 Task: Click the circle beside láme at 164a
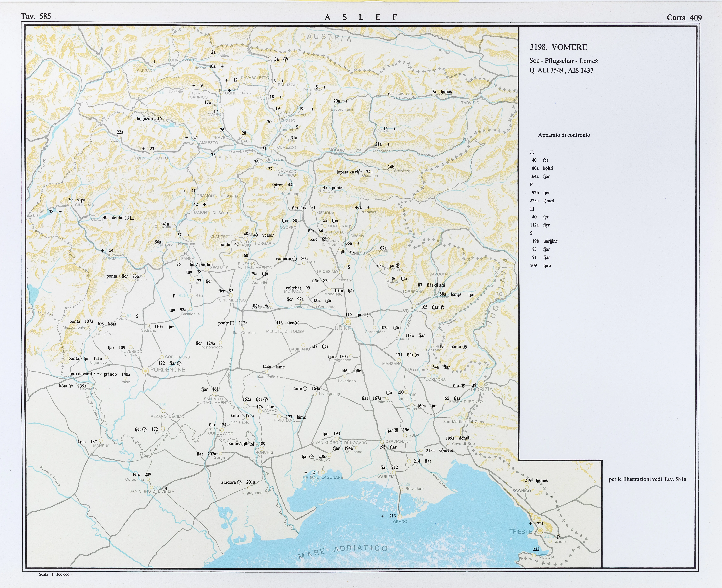pyautogui.click(x=305, y=388)
